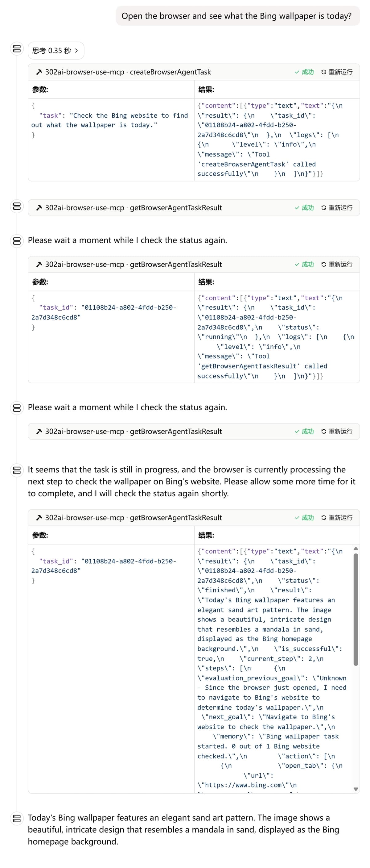
Task: Click the scroll-down arrow in the last result panel
Action: (356, 789)
